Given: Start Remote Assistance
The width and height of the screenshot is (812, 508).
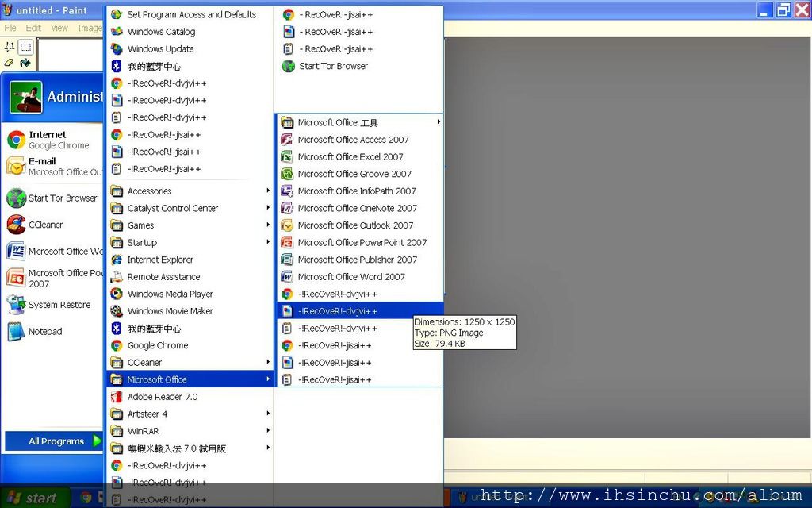Looking at the screenshot, I should [190, 277].
